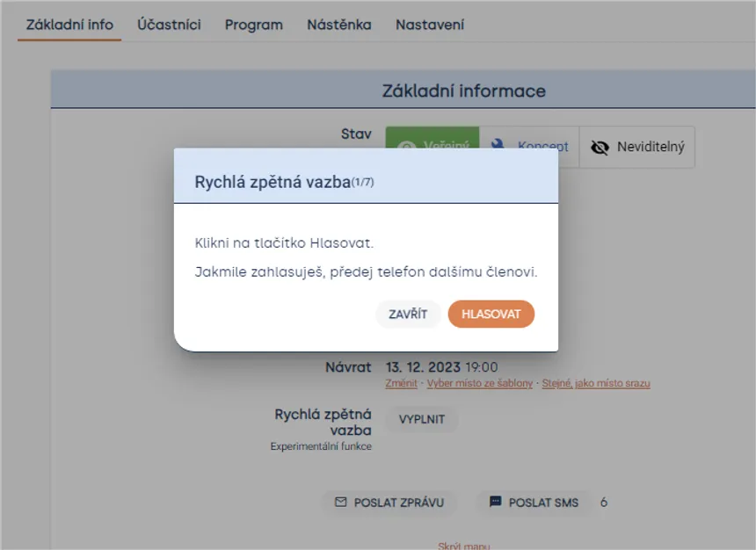Switch to the Účastníci tab
The width and height of the screenshot is (756, 550).
click(x=170, y=25)
